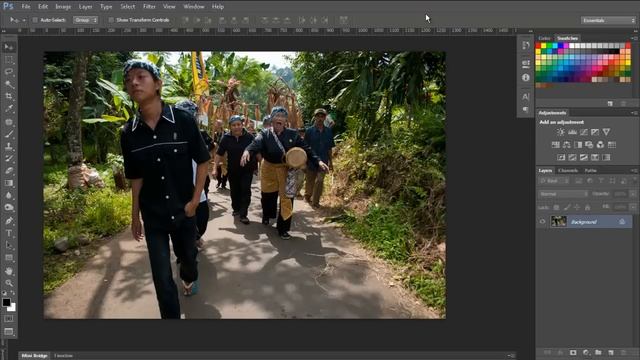Add a Color Balance adjustment
The image size is (640, 360).
click(x=567, y=144)
